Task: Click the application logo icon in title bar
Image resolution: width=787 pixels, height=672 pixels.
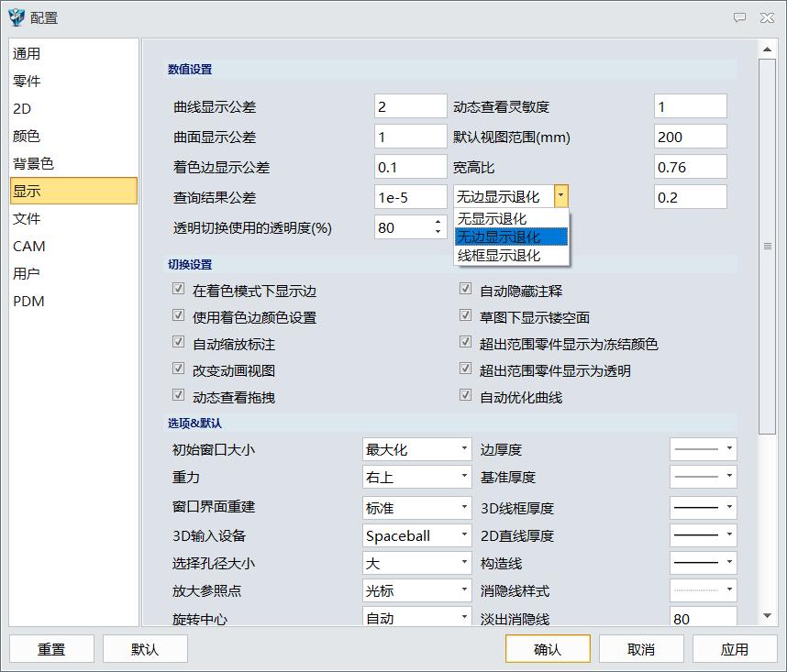Action: point(15,17)
